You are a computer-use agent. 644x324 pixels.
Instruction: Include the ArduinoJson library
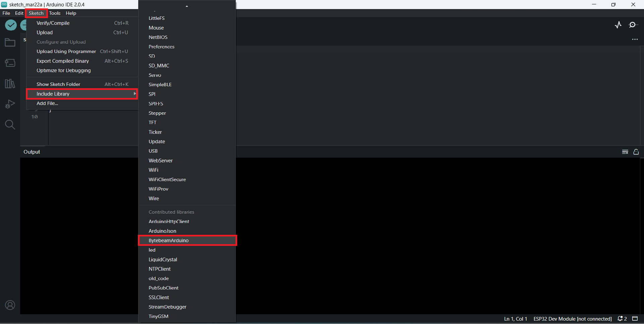click(x=187, y=231)
